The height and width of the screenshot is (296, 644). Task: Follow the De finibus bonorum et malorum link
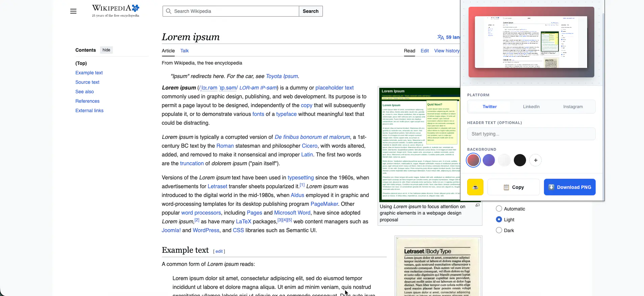pyautogui.click(x=312, y=137)
